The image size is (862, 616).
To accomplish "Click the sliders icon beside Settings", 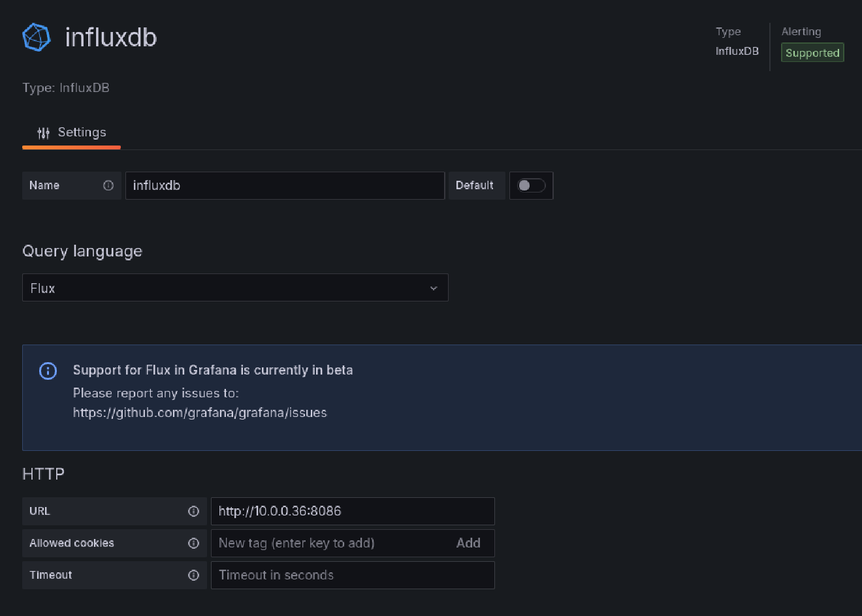I will [x=43, y=132].
